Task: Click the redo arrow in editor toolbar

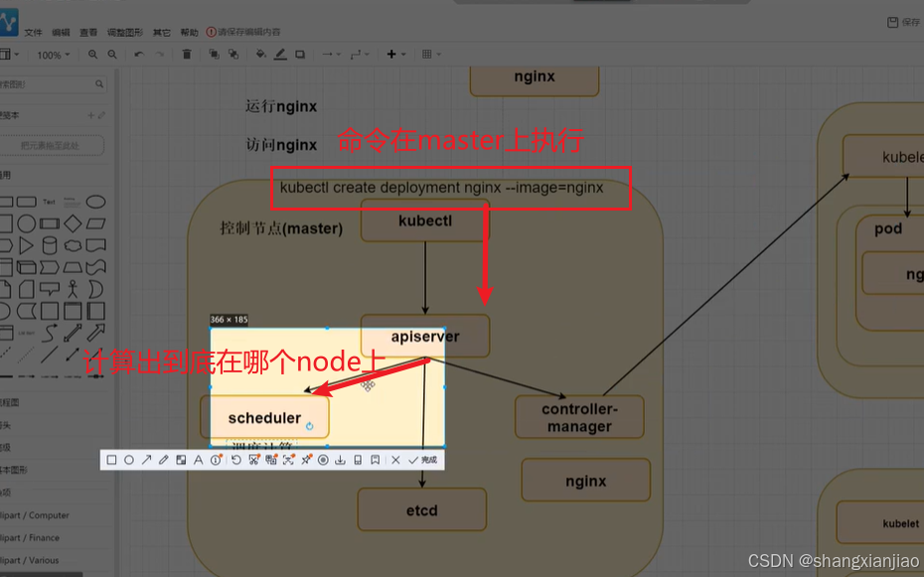Action: [159, 55]
